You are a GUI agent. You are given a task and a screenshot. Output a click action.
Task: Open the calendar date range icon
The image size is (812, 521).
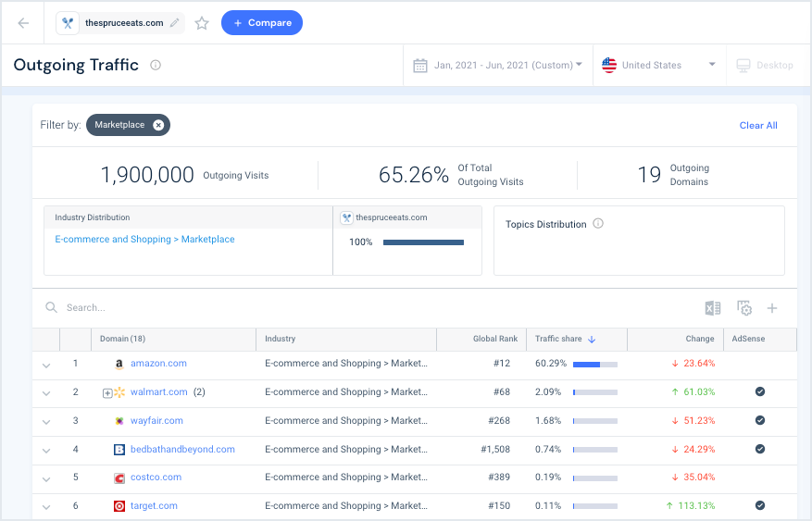click(x=420, y=66)
